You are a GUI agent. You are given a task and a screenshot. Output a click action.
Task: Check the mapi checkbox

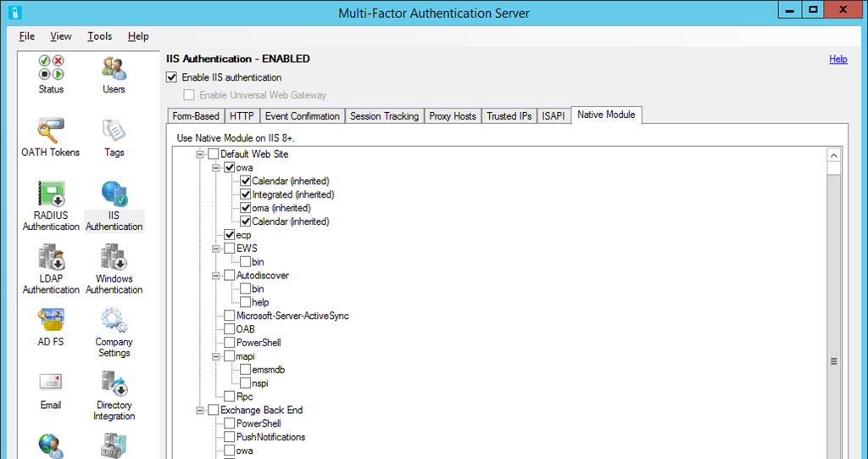(229, 356)
